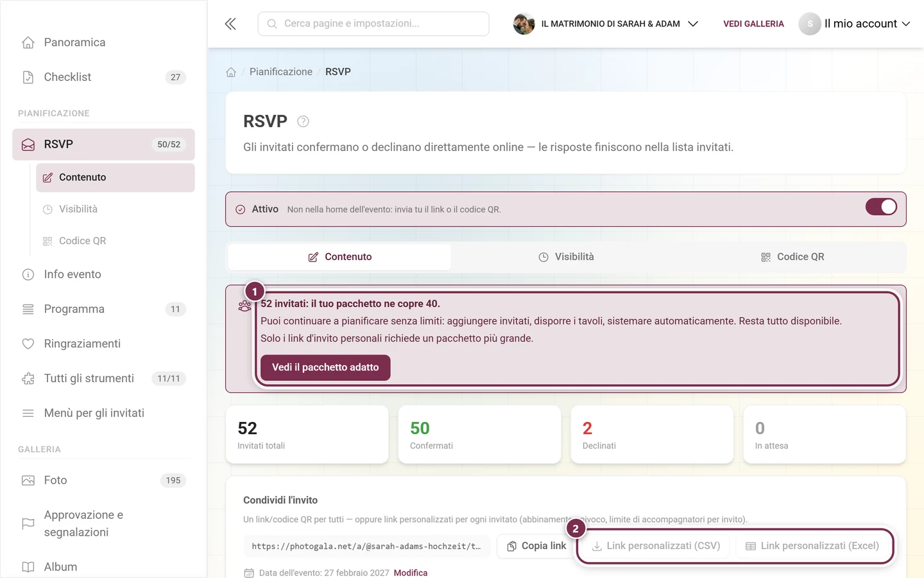Click the Ringraziamenti heart icon

tap(28, 344)
